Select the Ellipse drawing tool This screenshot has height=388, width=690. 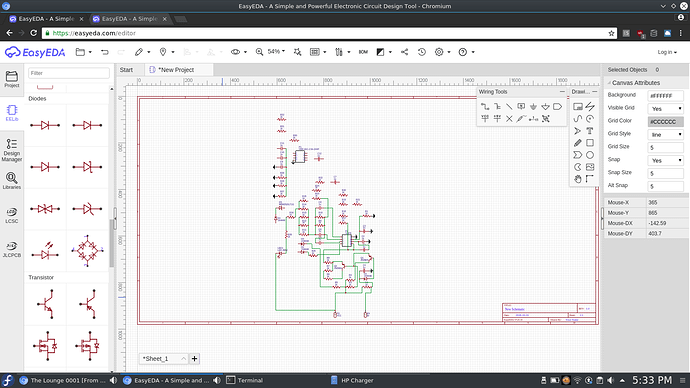pos(590,155)
